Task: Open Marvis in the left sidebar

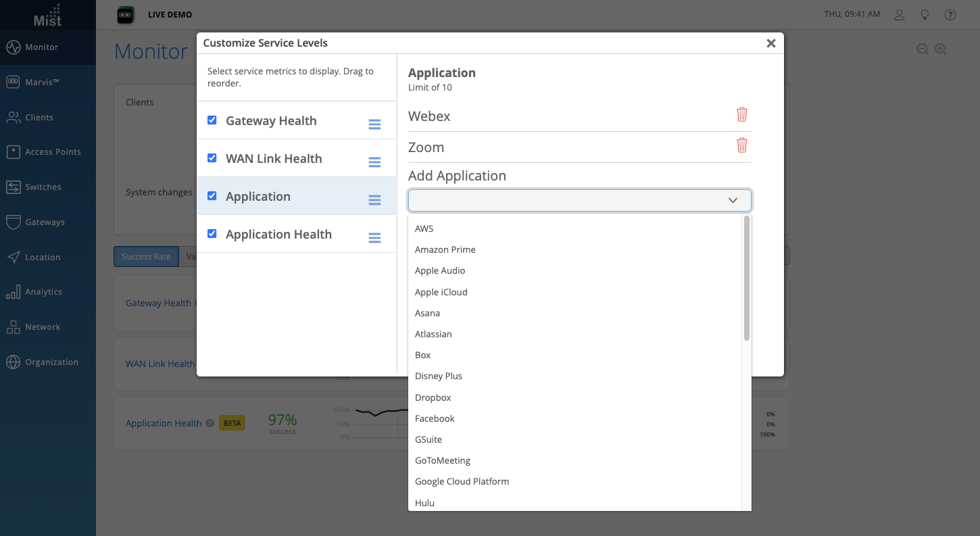Action: pos(43,82)
